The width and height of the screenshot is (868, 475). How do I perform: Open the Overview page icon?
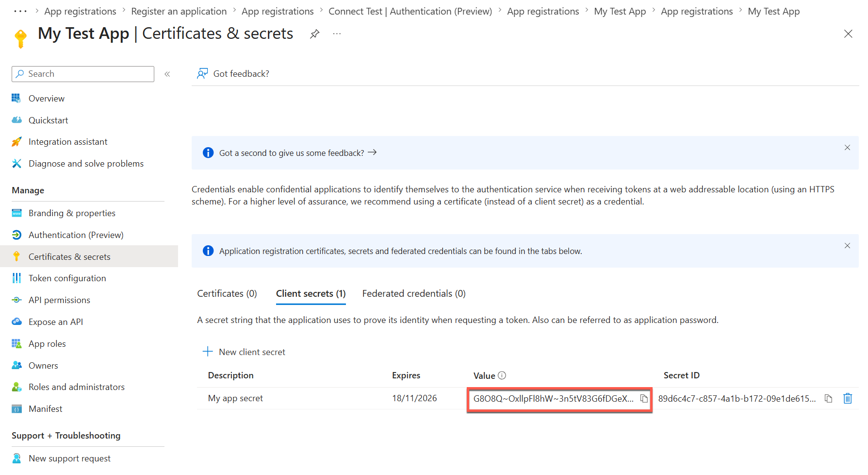tap(16, 98)
